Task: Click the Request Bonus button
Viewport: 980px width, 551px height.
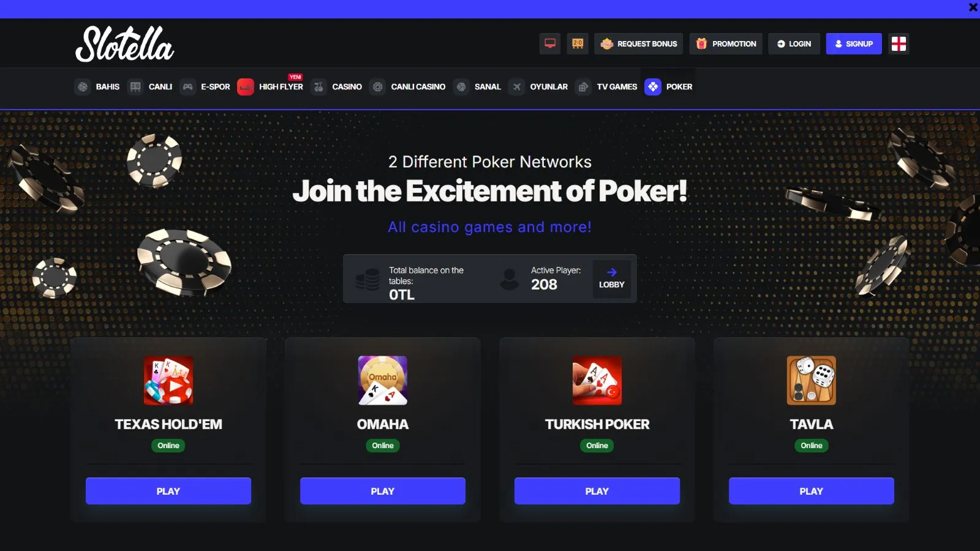Action: tap(638, 43)
